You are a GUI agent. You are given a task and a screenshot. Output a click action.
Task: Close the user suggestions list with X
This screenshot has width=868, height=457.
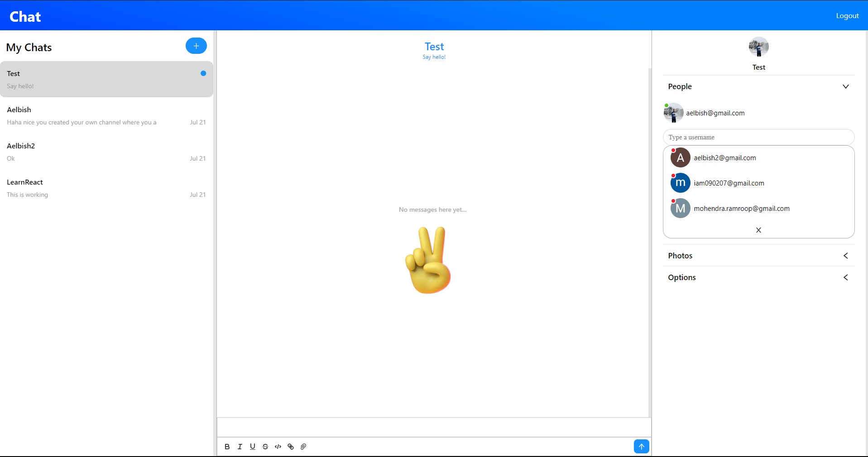click(758, 230)
